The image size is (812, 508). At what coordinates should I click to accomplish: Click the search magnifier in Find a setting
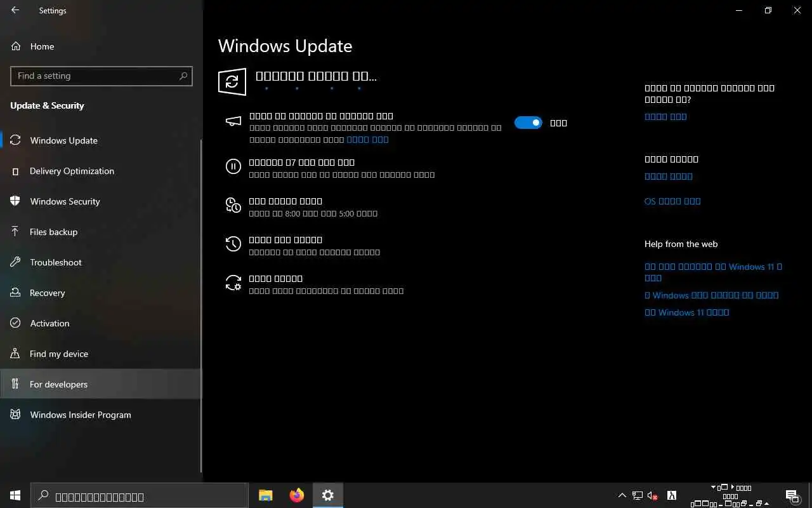(x=183, y=76)
